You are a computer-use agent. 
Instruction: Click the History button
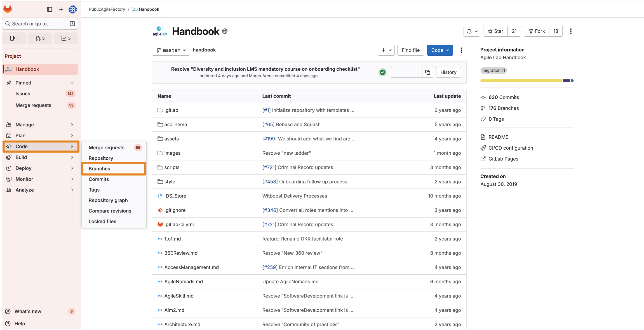point(448,72)
